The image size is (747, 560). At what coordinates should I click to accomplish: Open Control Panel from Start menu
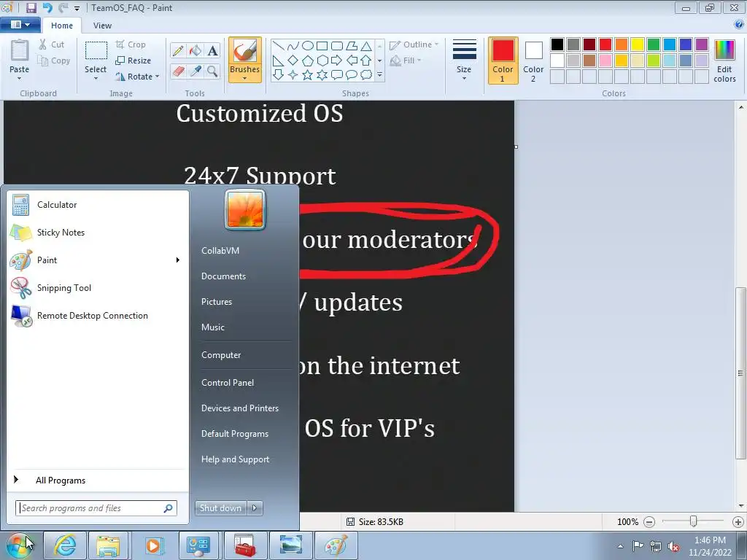pos(228,383)
